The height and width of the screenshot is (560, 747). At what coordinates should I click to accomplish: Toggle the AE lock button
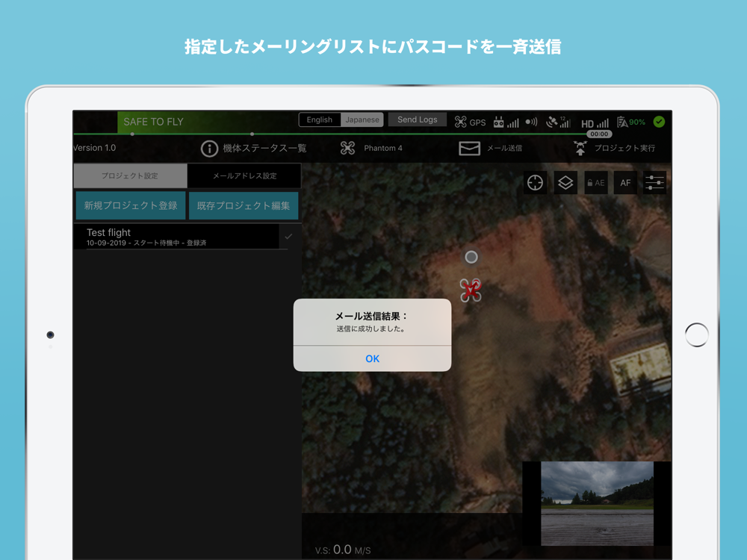(596, 182)
